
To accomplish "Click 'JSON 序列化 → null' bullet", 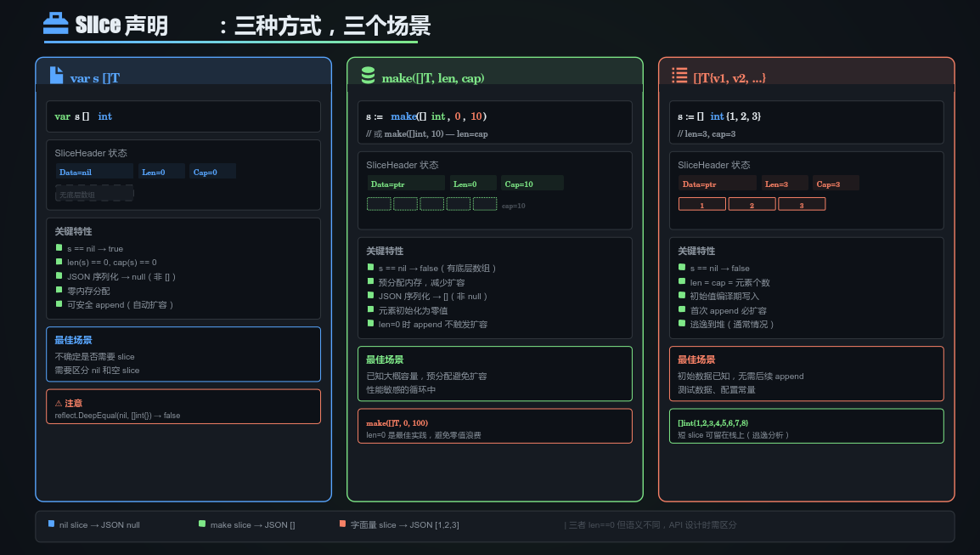I will coord(121,277).
